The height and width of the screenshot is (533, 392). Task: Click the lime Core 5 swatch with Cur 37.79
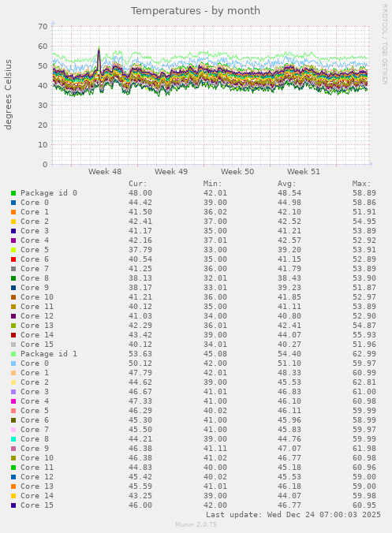pos(13,250)
